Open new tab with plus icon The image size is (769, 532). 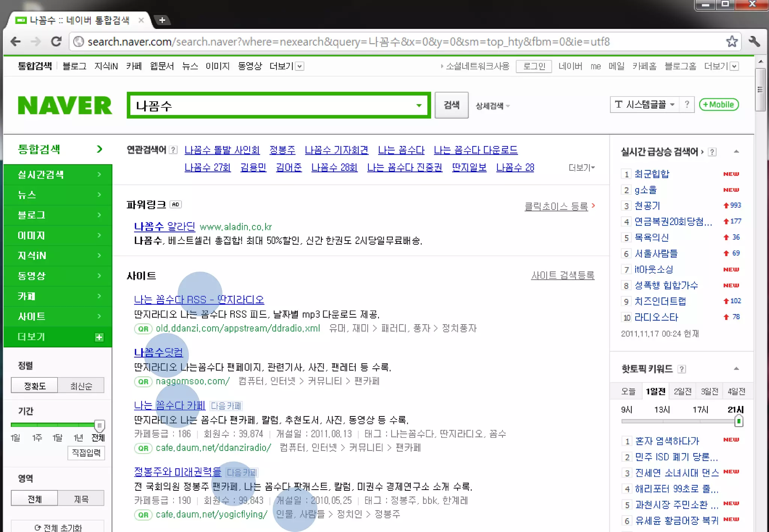pyautogui.click(x=162, y=20)
